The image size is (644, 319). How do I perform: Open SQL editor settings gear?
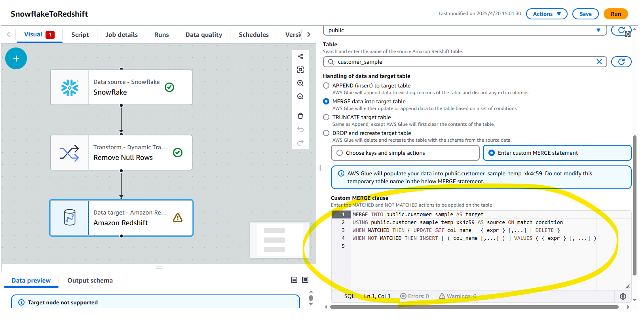(x=623, y=296)
